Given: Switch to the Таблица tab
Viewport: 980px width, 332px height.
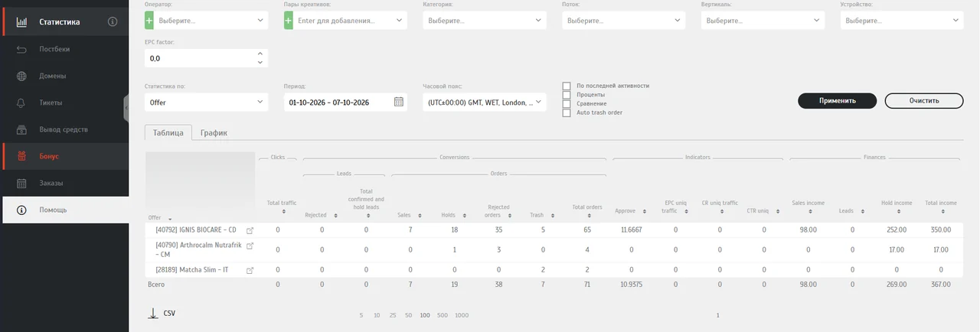Looking at the screenshot, I should coord(168,132).
